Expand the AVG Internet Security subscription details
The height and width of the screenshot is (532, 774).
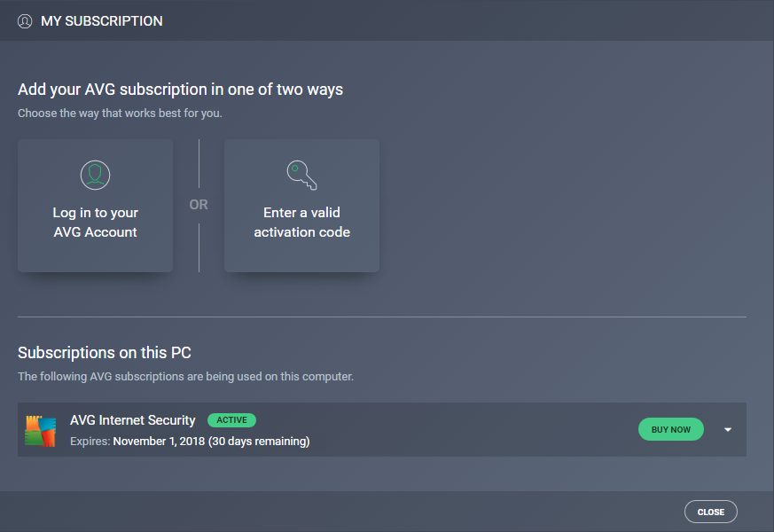pyautogui.click(x=728, y=430)
